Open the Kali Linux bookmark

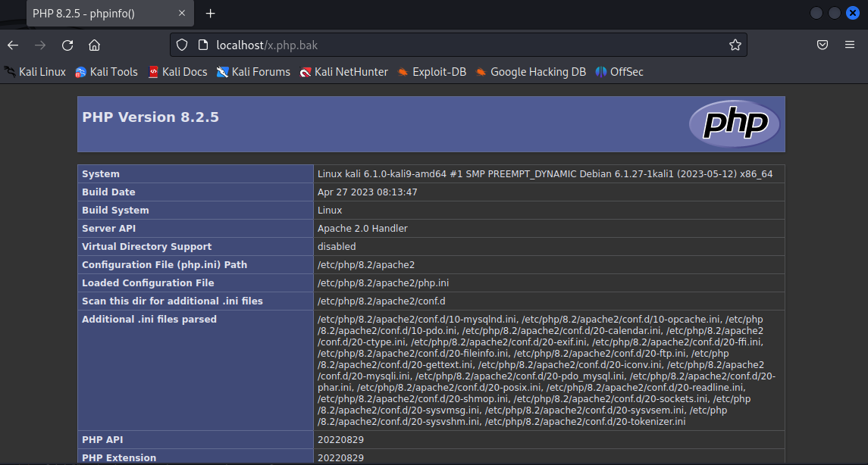tap(35, 72)
